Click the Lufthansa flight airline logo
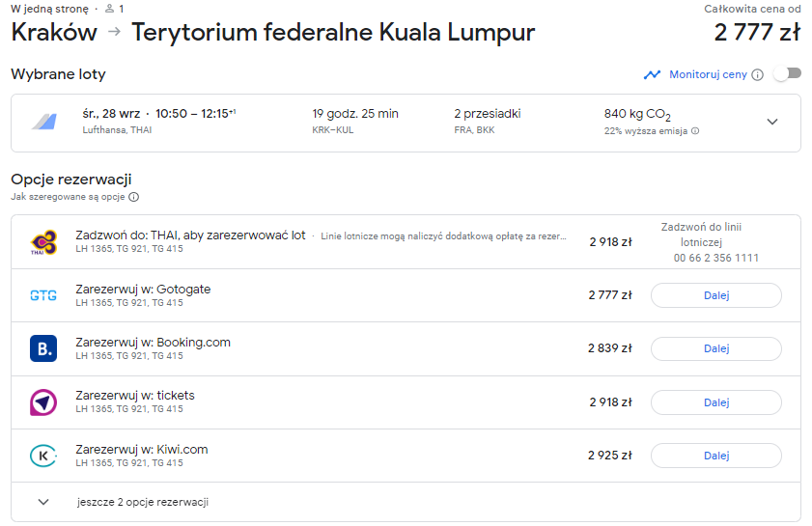Screen dimensions: 812x526 [x=44, y=122]
